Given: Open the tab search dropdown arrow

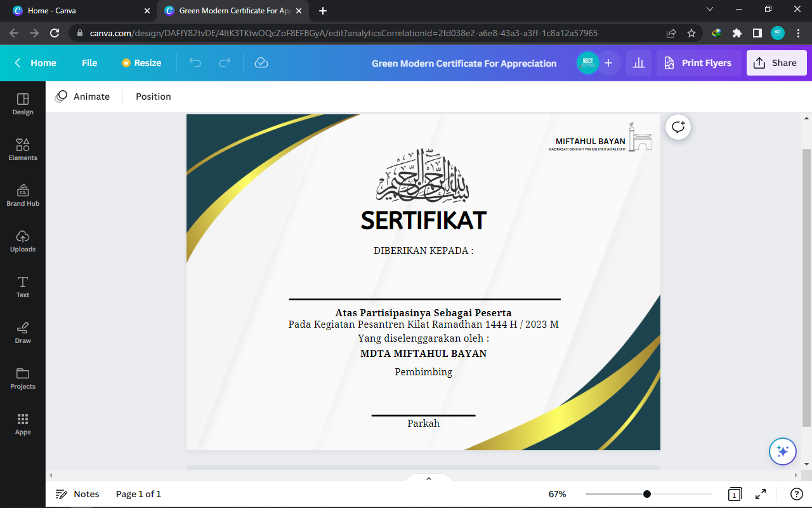Looking at the screenshot, I should (710, 10).
